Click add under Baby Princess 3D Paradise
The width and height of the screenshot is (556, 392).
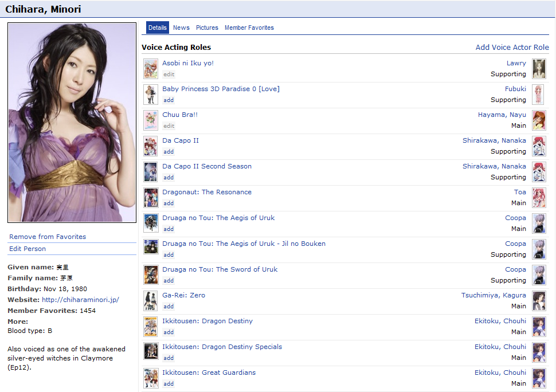click(x=169, y=100)
